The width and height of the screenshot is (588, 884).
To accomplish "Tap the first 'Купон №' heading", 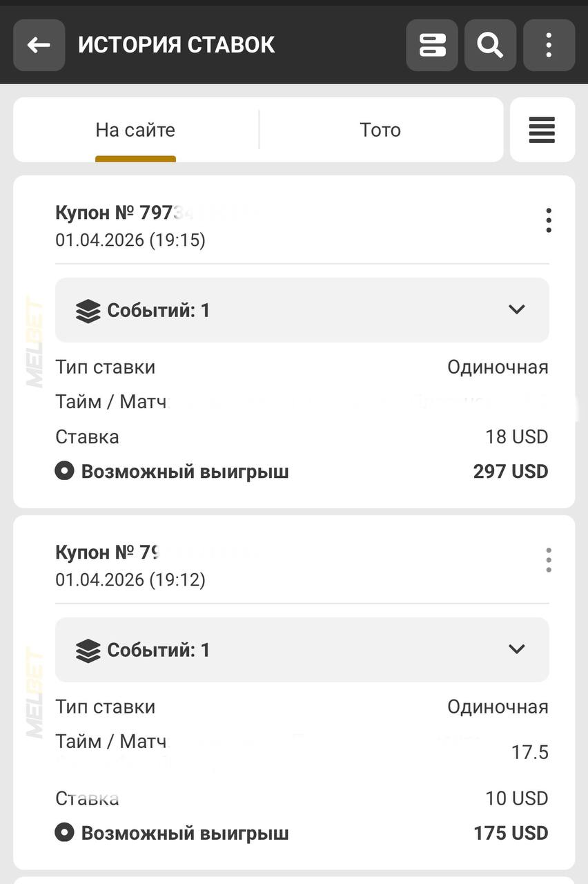I will (x=114, y=213).
